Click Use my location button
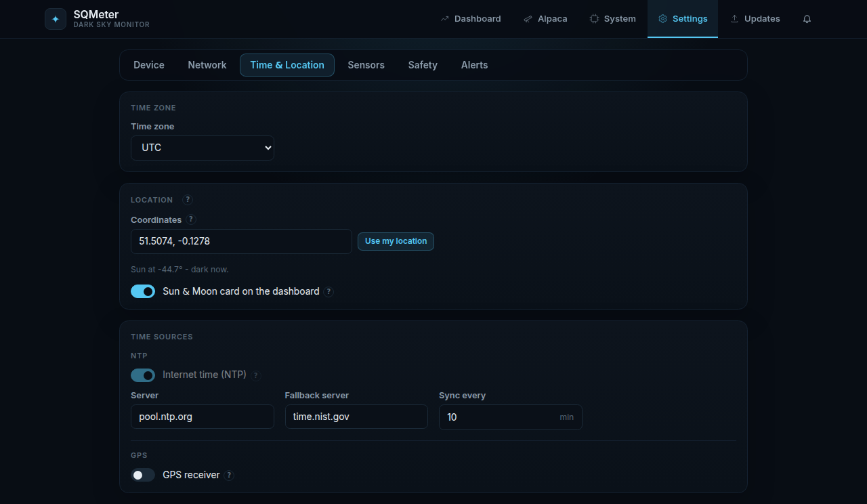This screenshot has width=867, height=504. [x=396, y=241]
